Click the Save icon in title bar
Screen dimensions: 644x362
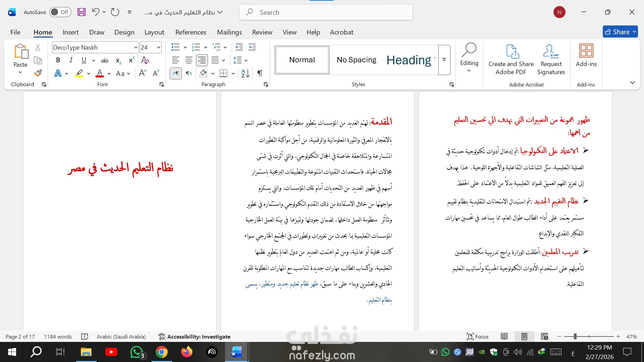click(x=82, y=12)
